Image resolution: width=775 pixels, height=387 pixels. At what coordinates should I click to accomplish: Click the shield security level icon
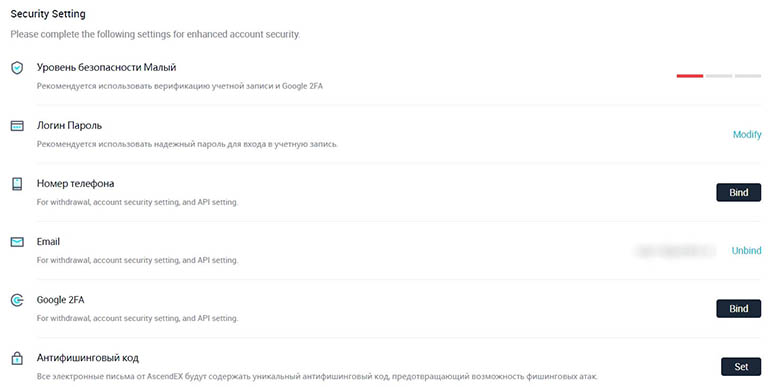(x=17, y=68)
